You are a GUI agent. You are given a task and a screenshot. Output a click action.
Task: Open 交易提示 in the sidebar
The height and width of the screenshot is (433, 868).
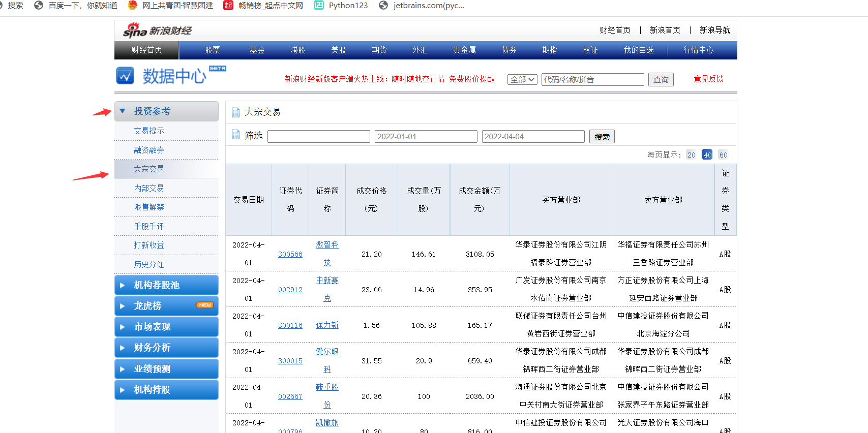click(x=149, y=131)
